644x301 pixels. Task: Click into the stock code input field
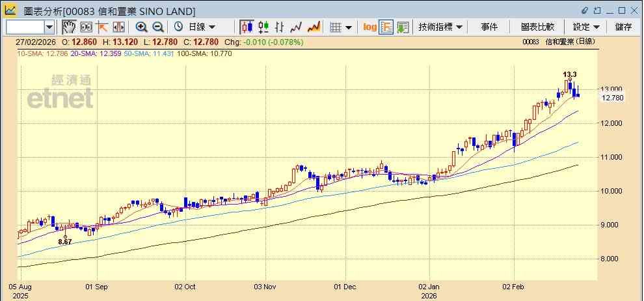[25, 27]
